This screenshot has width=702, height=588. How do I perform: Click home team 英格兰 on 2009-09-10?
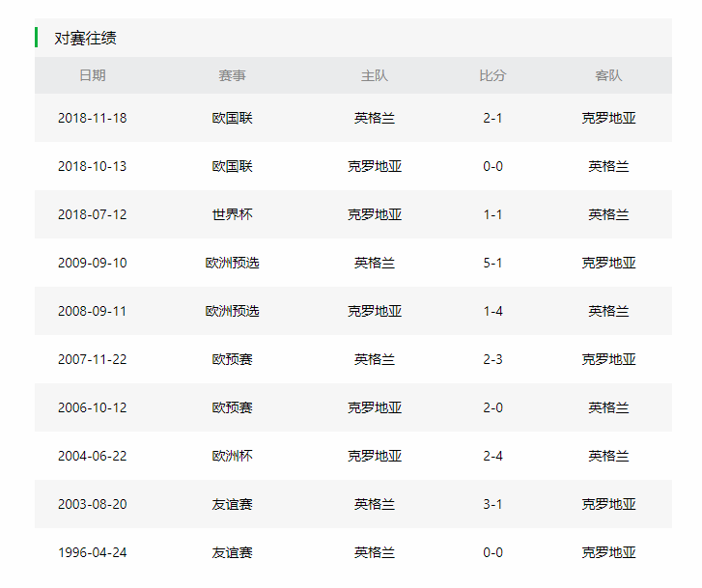coord(375,263)
